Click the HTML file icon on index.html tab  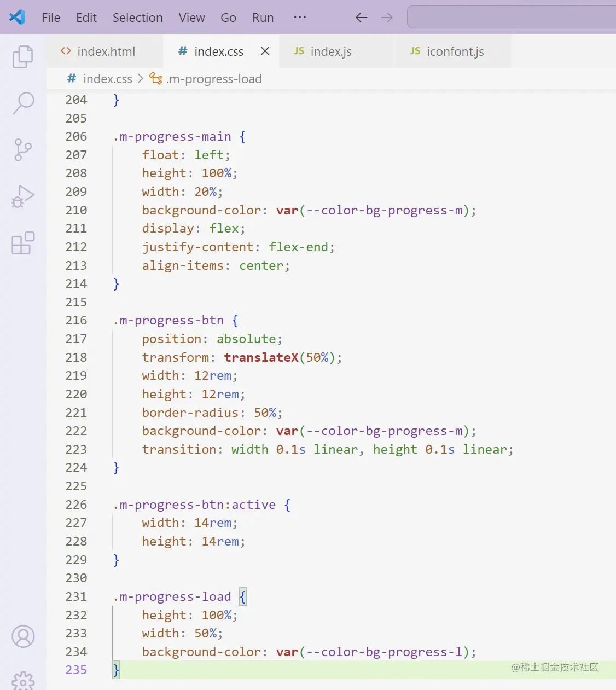[x=66, y=51]
